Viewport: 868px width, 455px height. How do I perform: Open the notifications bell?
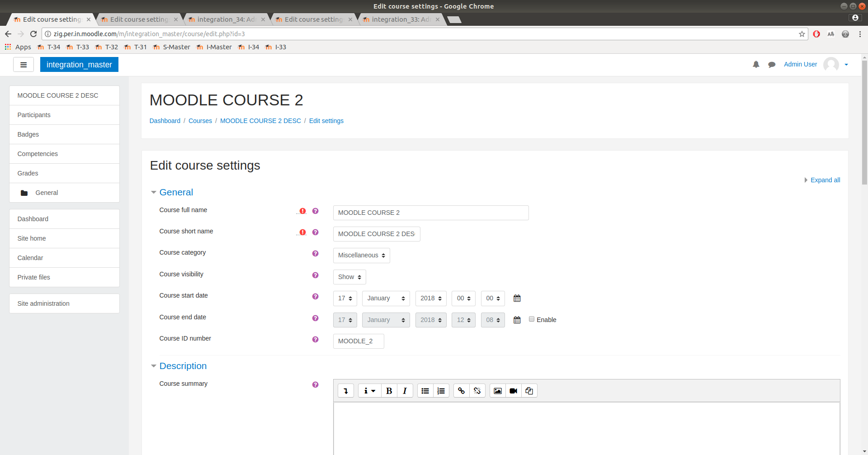[756, 65]
